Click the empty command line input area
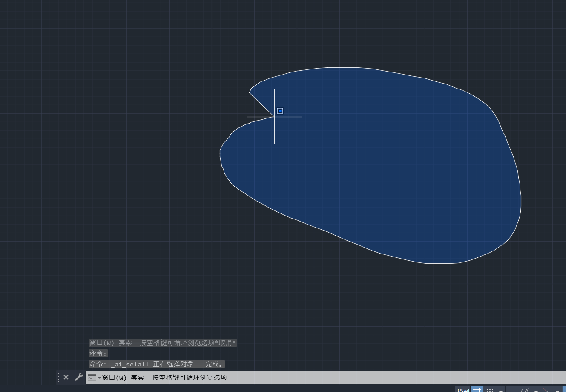The image size is (566, 392). pyautogui.click(x=383, y=378)
